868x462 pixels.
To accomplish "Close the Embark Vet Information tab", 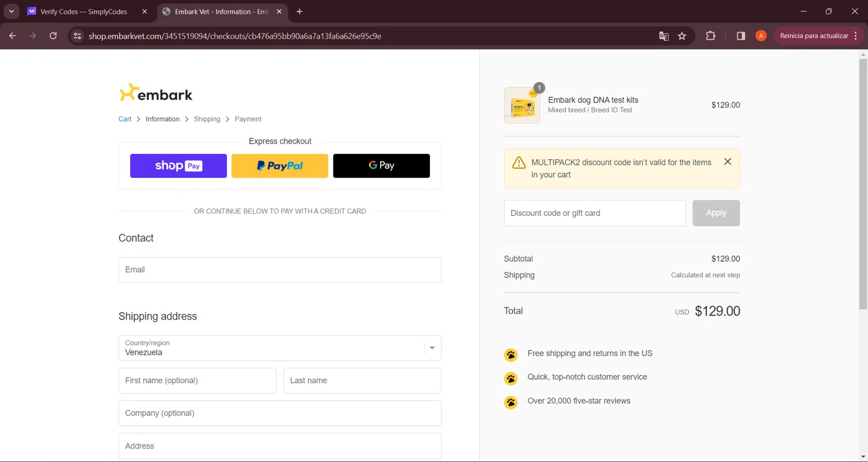I will (279, 12).
